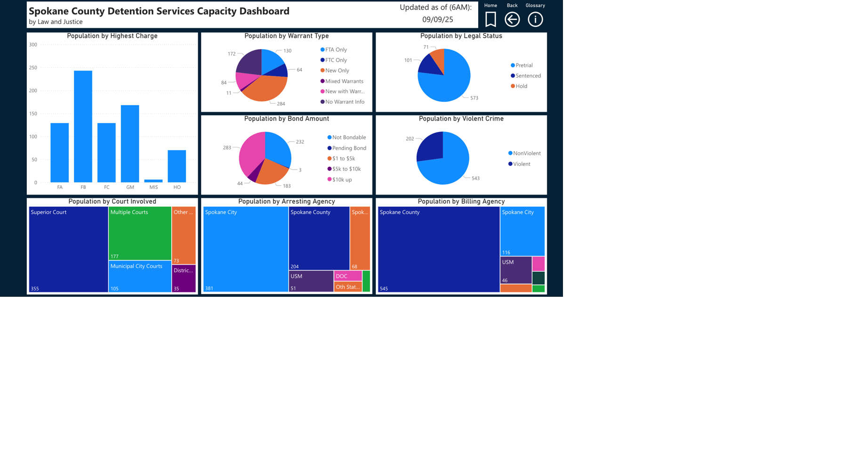Open the Home navigation item
868x456 pixels.
(x=490, y=5)
